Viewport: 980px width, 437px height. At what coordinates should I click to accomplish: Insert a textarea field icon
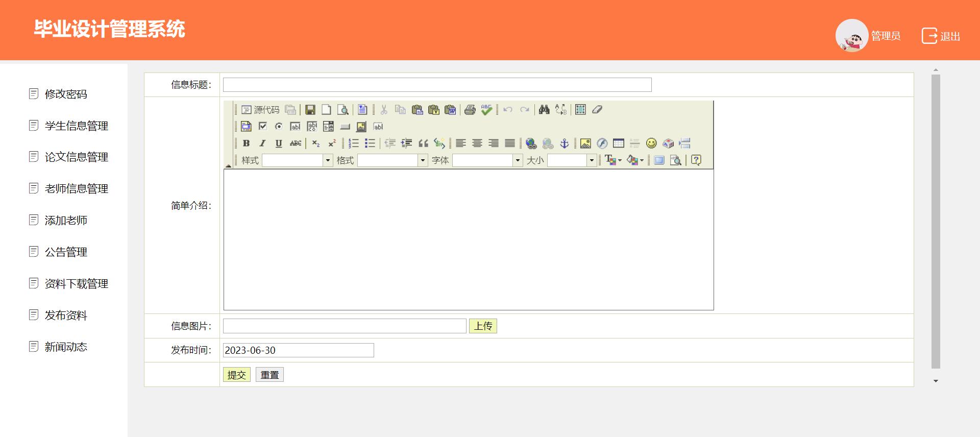point(312,127)
